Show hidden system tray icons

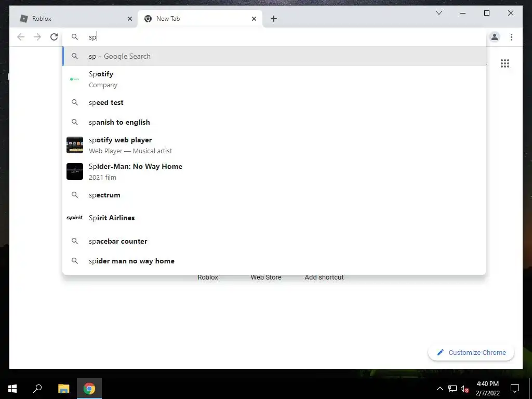point(440,389)
